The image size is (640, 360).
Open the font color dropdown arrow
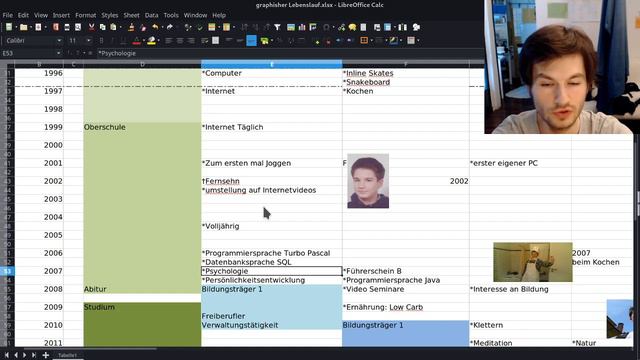tap(144, 40)
